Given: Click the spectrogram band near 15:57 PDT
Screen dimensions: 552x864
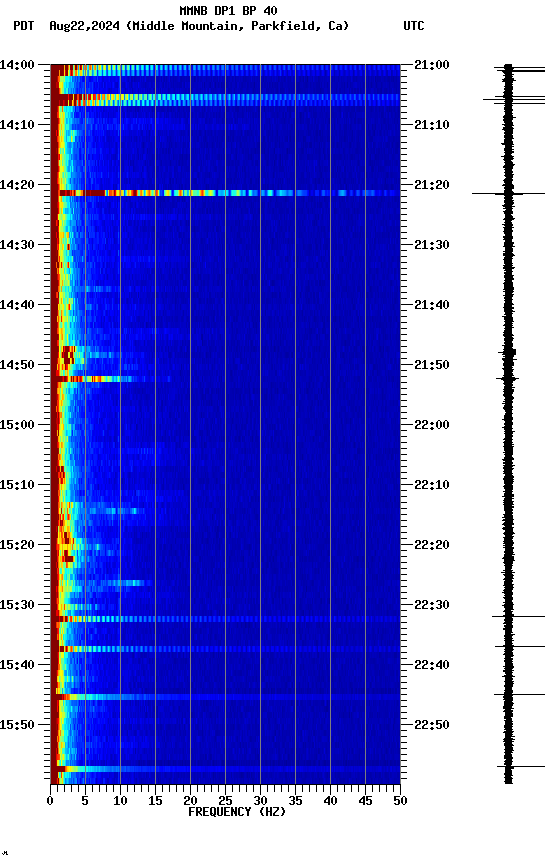Looking at the screenshot, I should [225, 769].
